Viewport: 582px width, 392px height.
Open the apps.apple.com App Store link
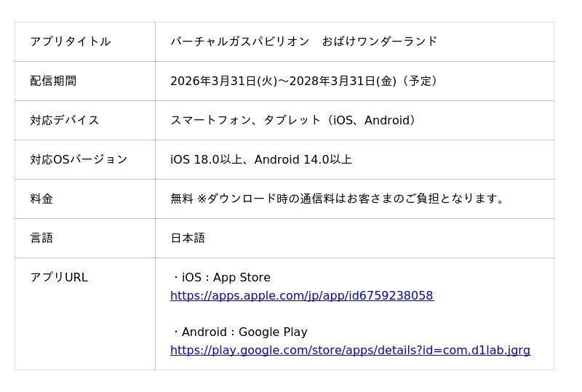point(301,296)
